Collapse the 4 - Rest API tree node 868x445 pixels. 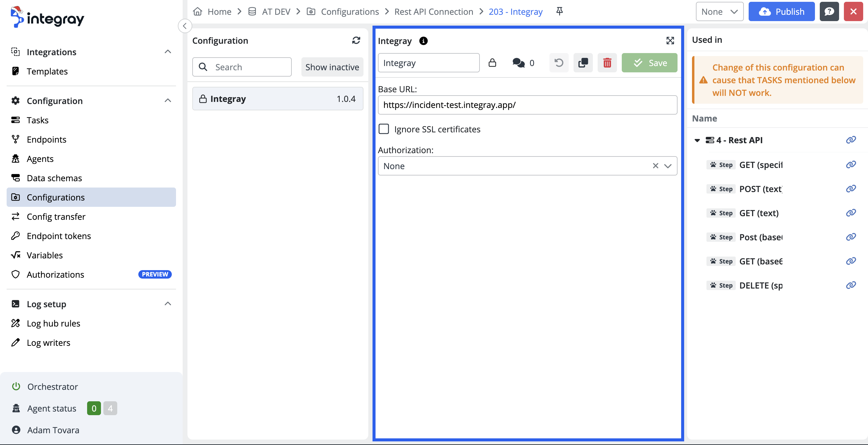point(697,140)
